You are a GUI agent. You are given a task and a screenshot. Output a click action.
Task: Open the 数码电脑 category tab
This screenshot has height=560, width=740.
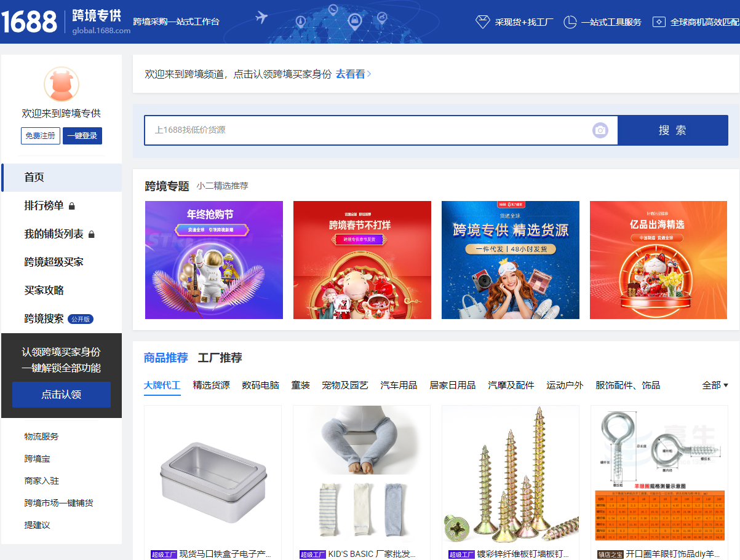click(261, 385)
